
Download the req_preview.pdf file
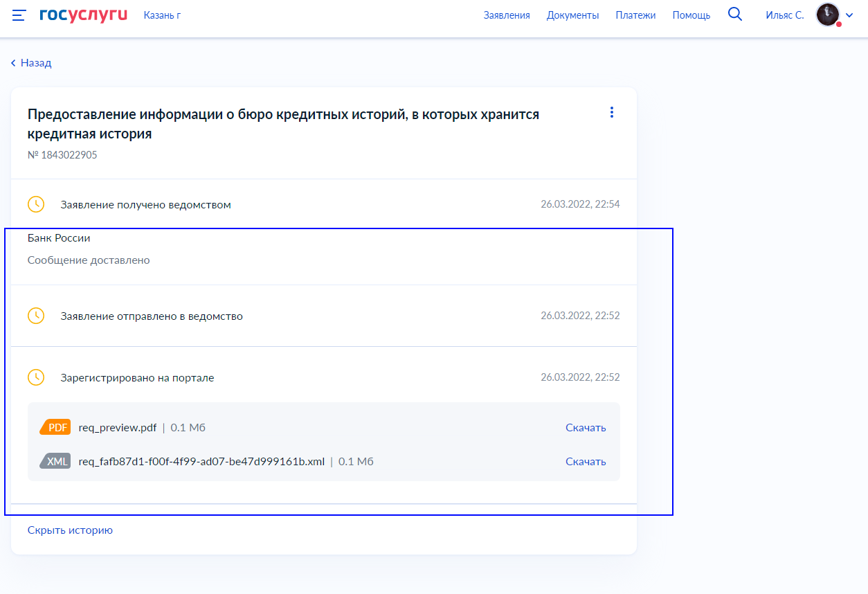[x=586, y=427]
